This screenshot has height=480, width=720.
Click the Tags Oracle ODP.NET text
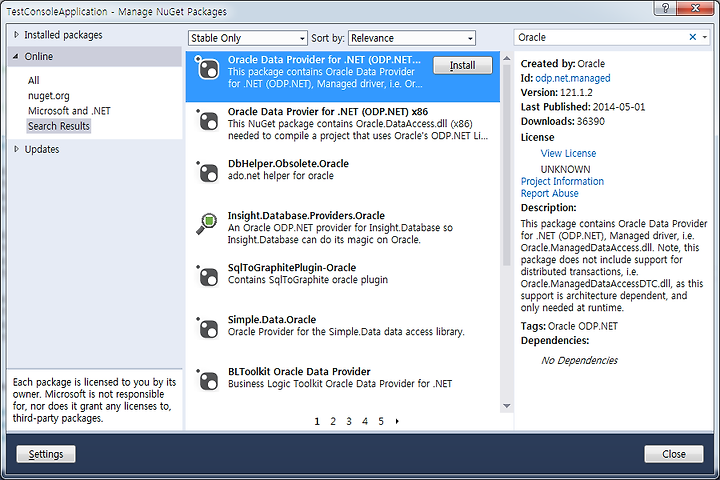(569, 326)
